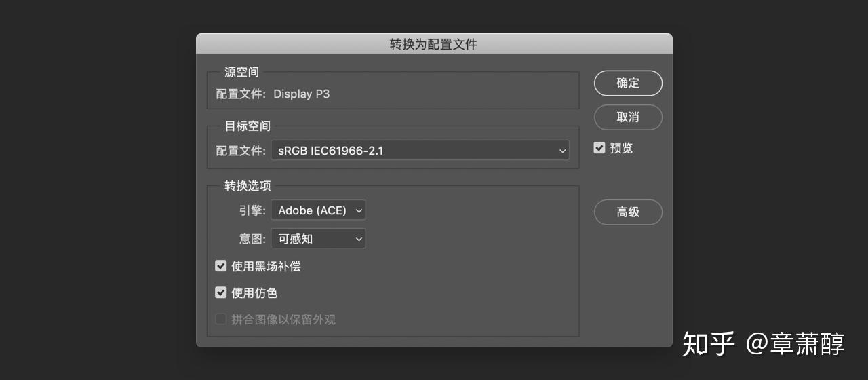Click the disabled 拼合图像以保留外观 checkbox
Image resolution: width=868 pixels, height=380 pixels.
220,319
